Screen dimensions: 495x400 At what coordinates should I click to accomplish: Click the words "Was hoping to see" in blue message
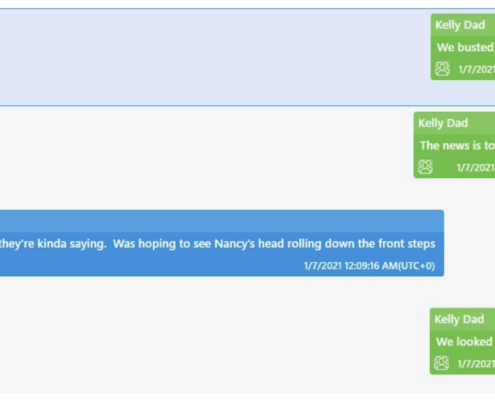pyautogui.click(x=162, y=244)
